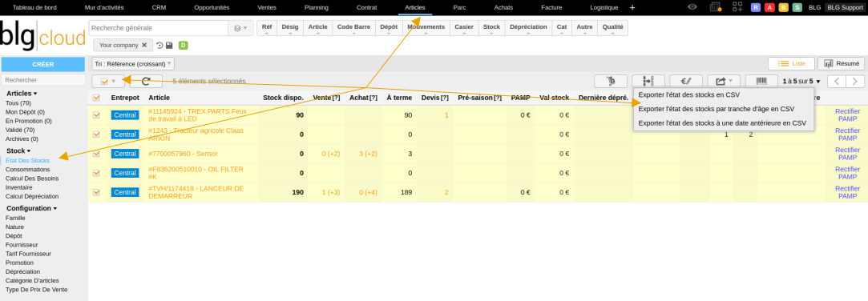Screen dimensions: 868x301
Task: Expand the Réf filter dropdown
Action: [x=267, y=28]
